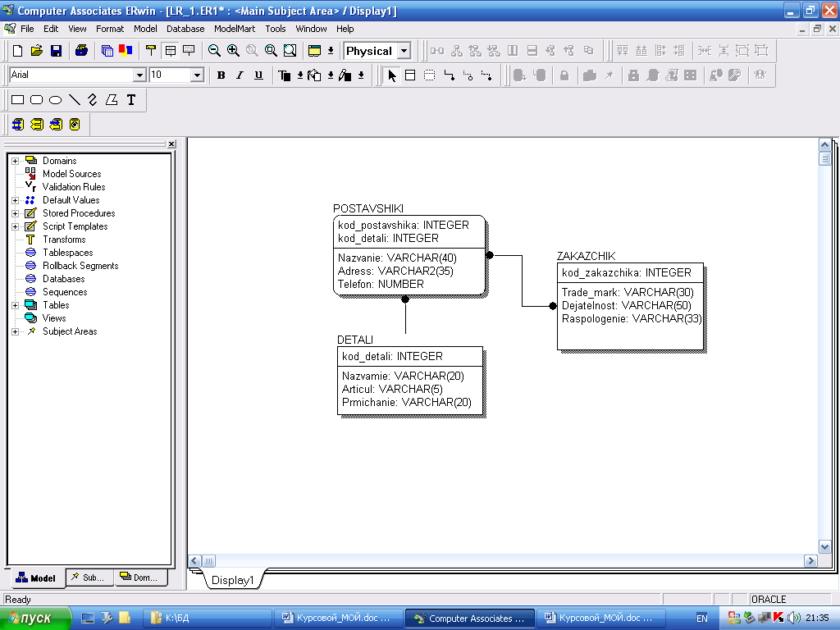Click the Print icon in toolbar
The height and width of the screenshot is (630, 840).
click(x=81, y=51)
